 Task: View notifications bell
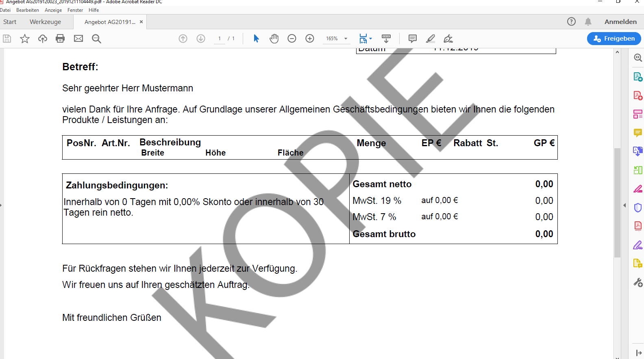(x=588, y=22)
